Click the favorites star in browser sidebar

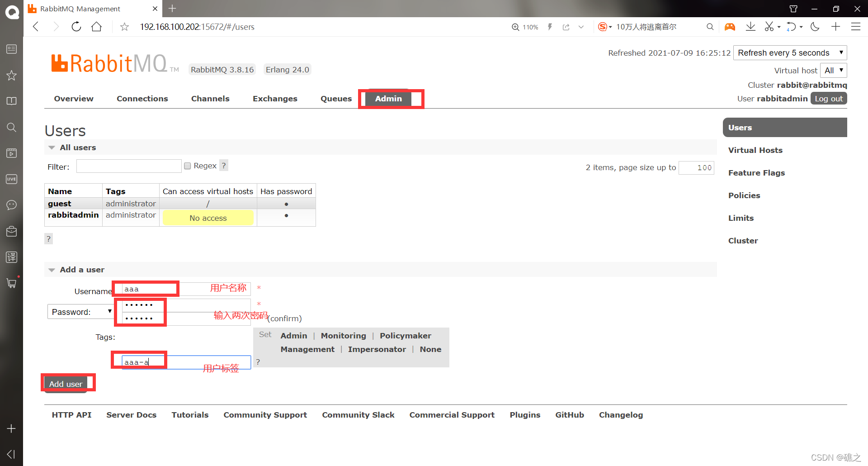pyautogui.click(x=11, y=75)
